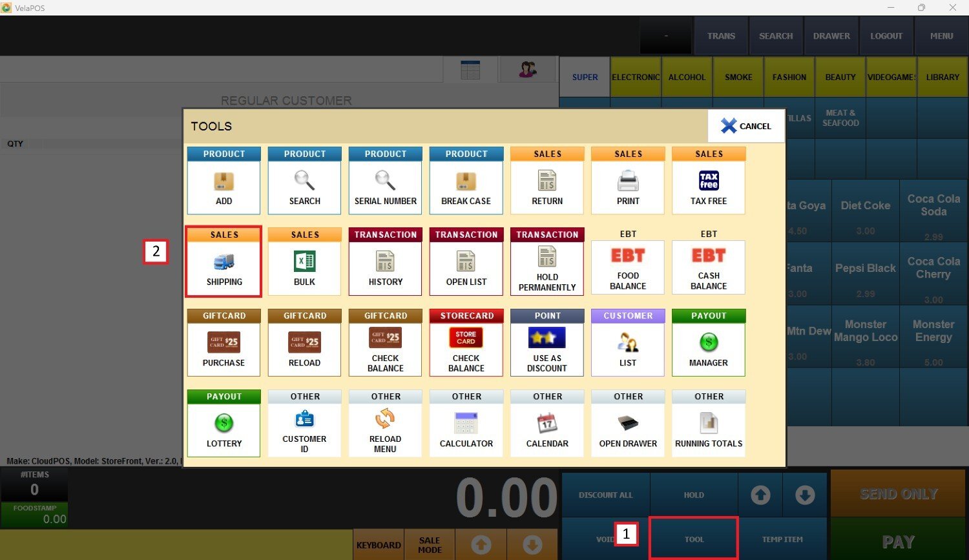Image resolution: width=969 pixels, height=560 pixels.
Task: Select the Gift Card Purchase icon
Action: tap(224, 343)
